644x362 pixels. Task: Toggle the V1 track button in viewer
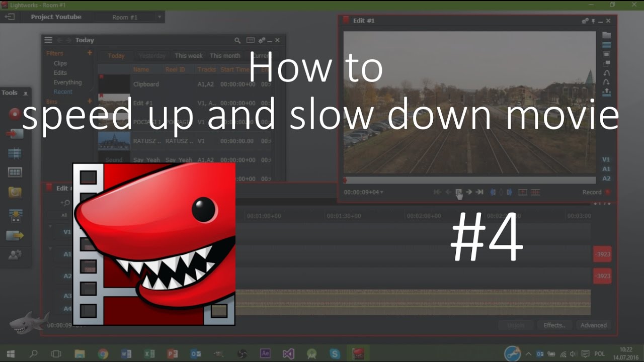tap(606, 159)
